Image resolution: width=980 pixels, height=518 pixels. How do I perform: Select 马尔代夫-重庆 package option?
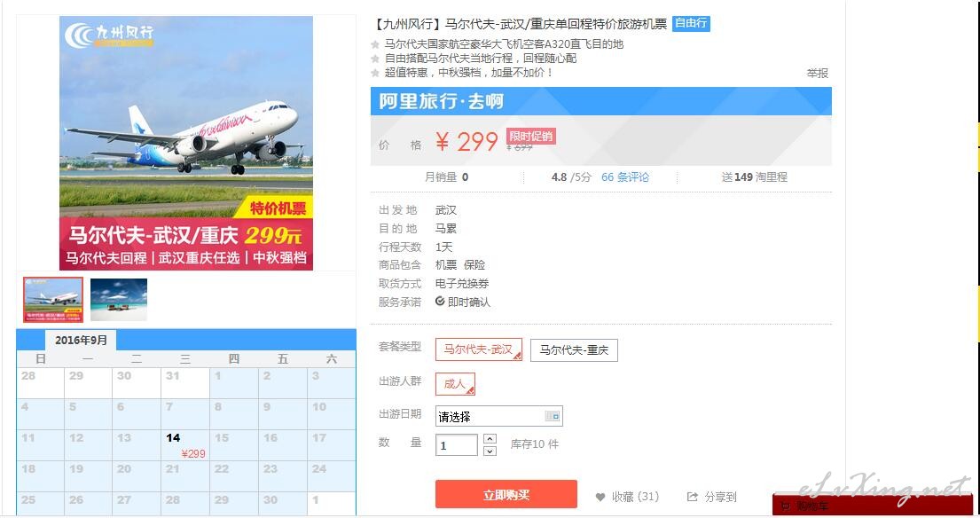tap(574, 349)
